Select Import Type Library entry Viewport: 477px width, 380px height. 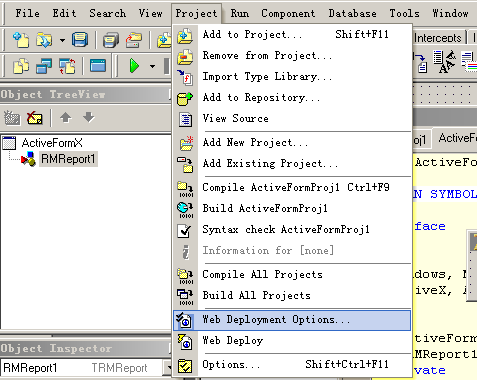(x=292, y=76)
